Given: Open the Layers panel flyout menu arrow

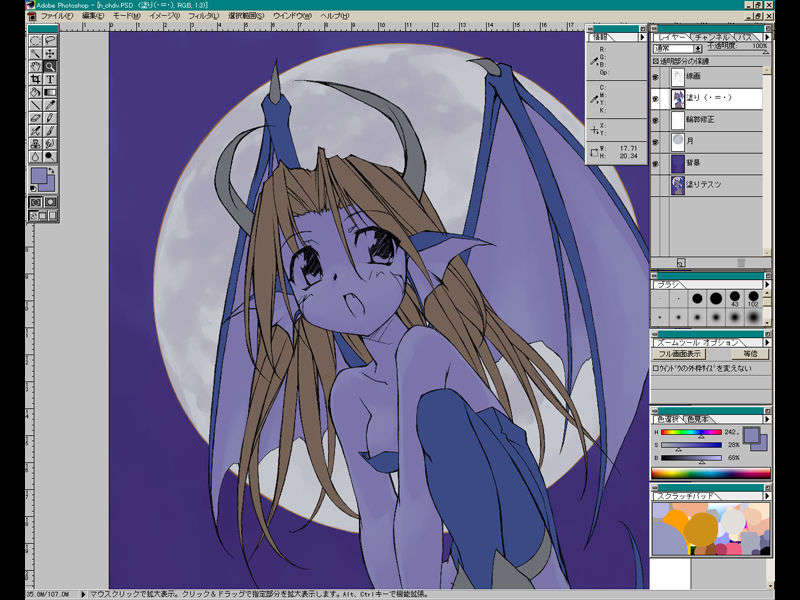Looking at the screenshot, I should pos(766,37).
